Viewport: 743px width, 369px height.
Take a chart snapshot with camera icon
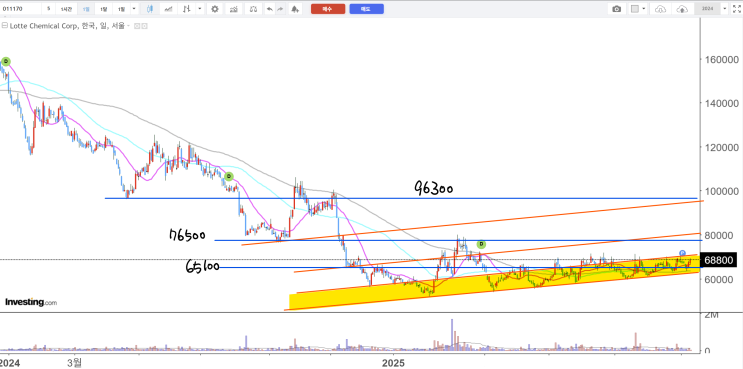[x=616, y=9]
